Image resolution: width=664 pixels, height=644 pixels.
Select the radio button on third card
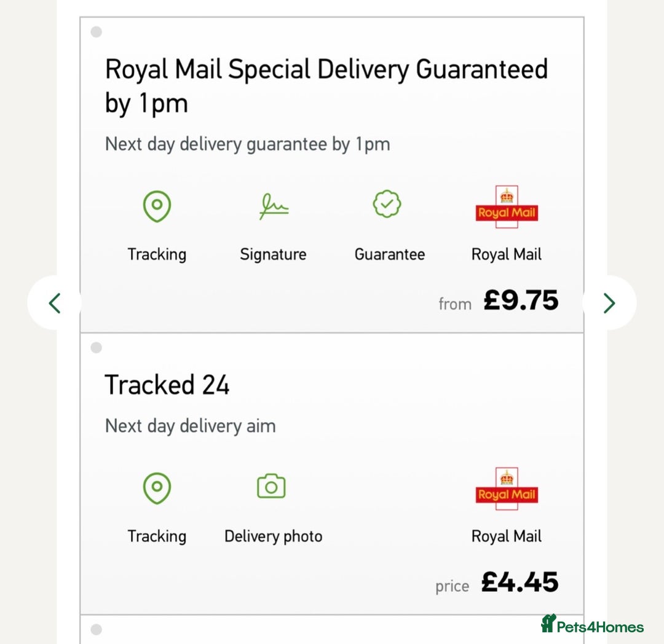coord(97,629)
